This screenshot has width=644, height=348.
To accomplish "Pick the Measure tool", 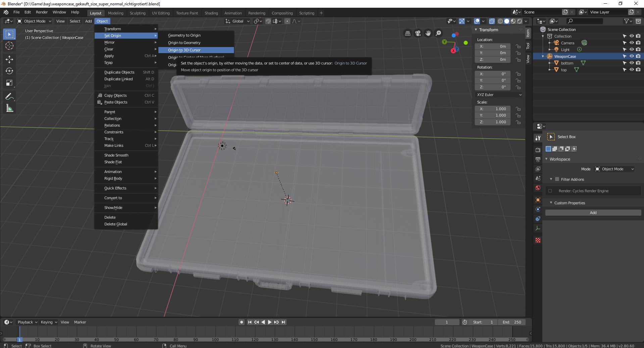I will 9,108.
